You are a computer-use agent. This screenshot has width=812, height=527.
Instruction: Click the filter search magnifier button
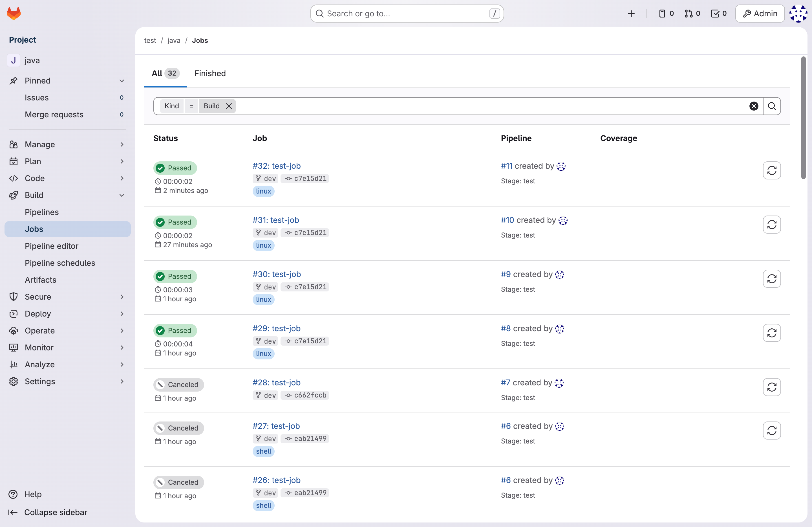tap(771, 106)
